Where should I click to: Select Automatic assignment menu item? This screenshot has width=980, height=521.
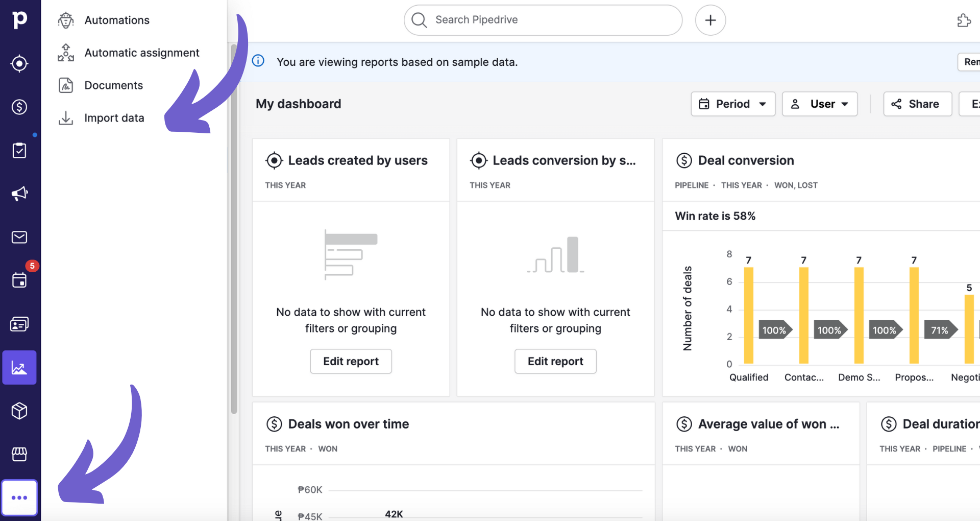(x=142, y=53)
